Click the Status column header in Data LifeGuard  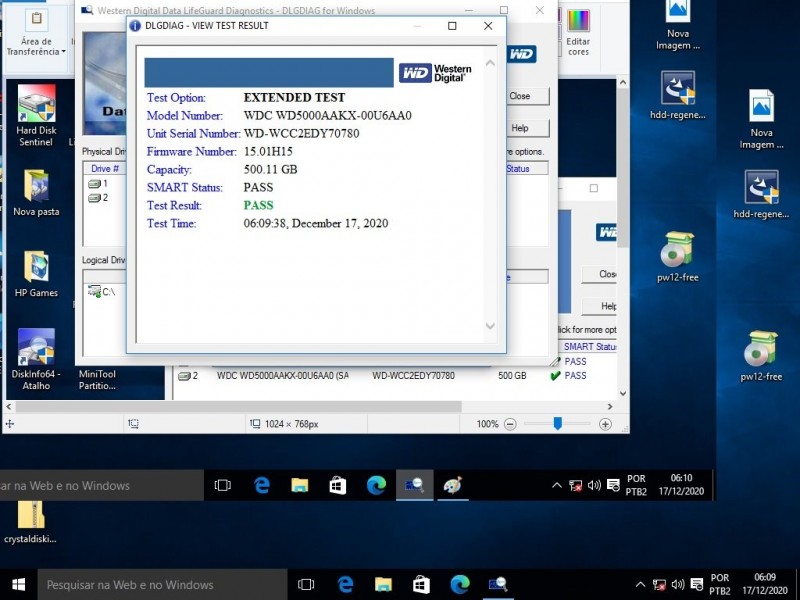click(527, 168)
